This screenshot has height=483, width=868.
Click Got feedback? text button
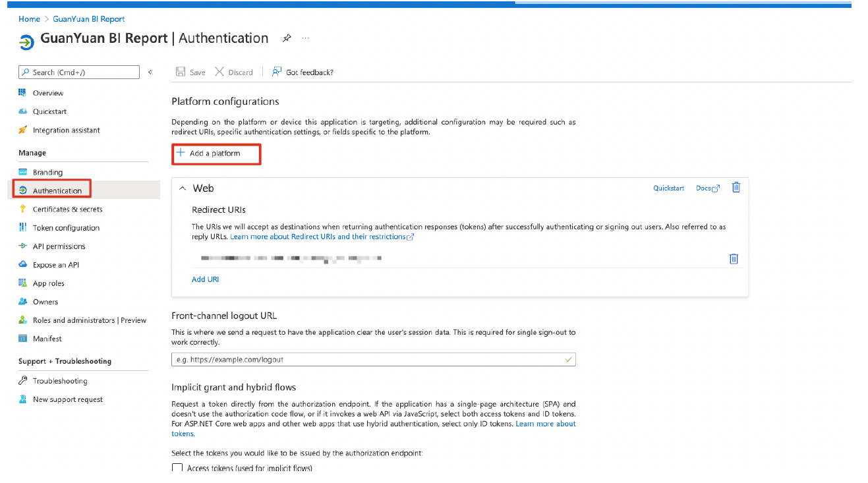(x=310, y=72)
